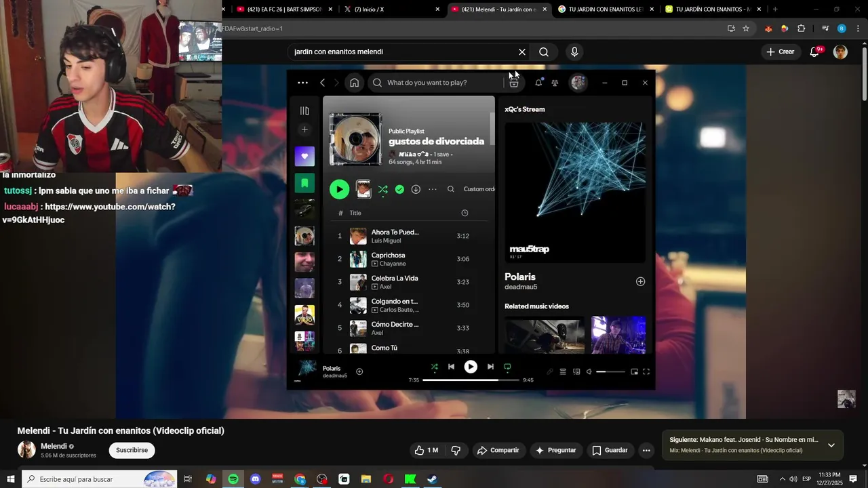Toggle playlist shuffle beside the green play button
Viewport: 868px width, 488px height.
383,190
